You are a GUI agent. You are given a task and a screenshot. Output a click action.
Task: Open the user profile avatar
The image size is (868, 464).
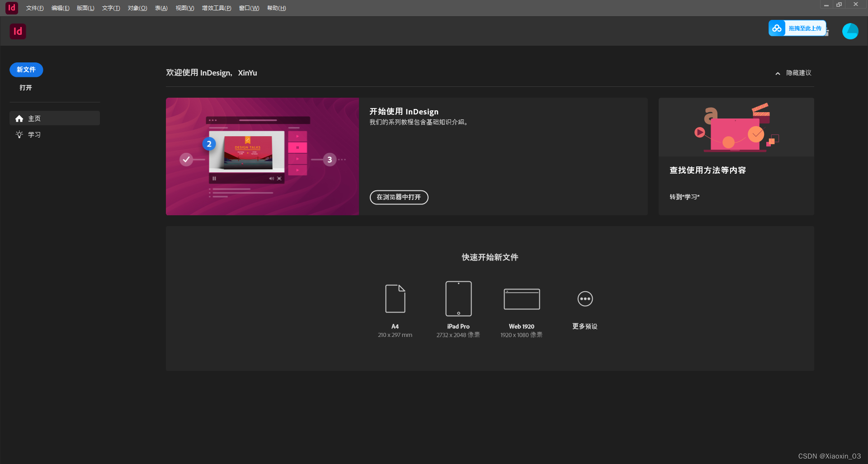pos(850,31)
